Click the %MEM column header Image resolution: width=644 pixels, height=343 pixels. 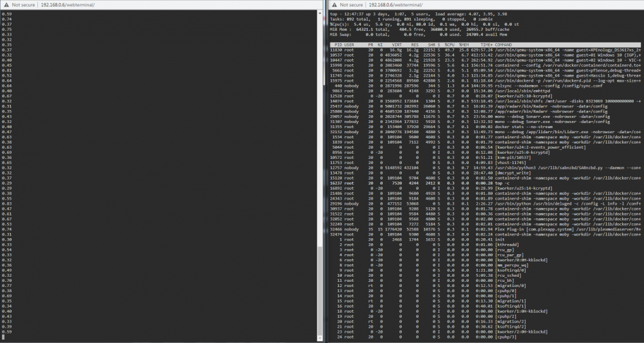coord(464,44)
